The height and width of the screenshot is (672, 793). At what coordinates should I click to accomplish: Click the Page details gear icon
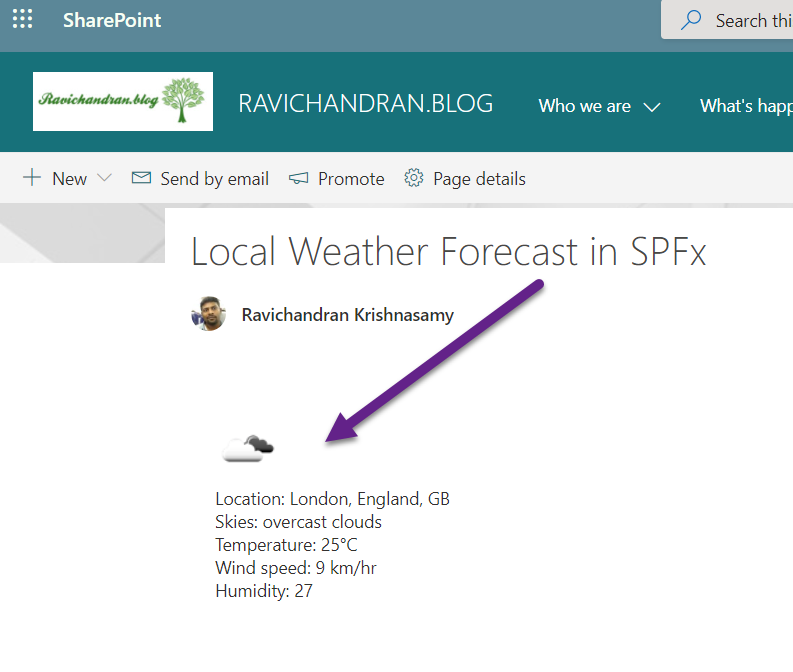tap(414, 178)
